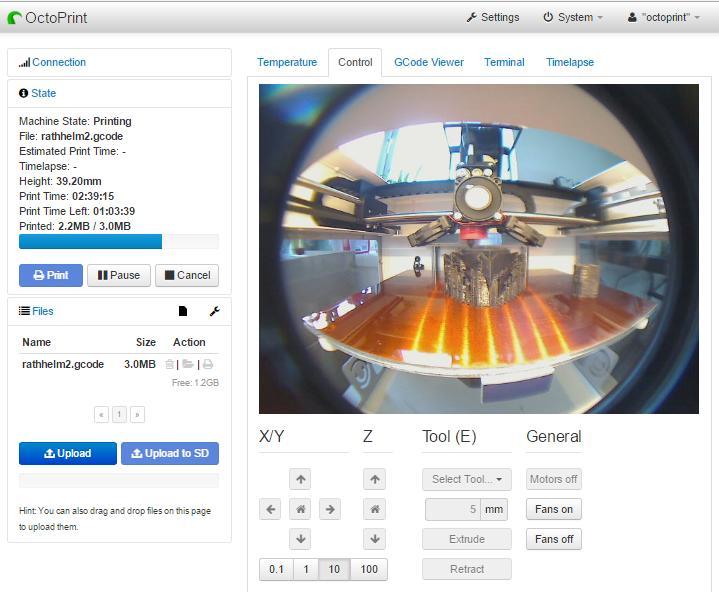The width and height of the screenshot is (719, 592).
Task: Open the GCode Viewer tab
Action: click(428, 62)
